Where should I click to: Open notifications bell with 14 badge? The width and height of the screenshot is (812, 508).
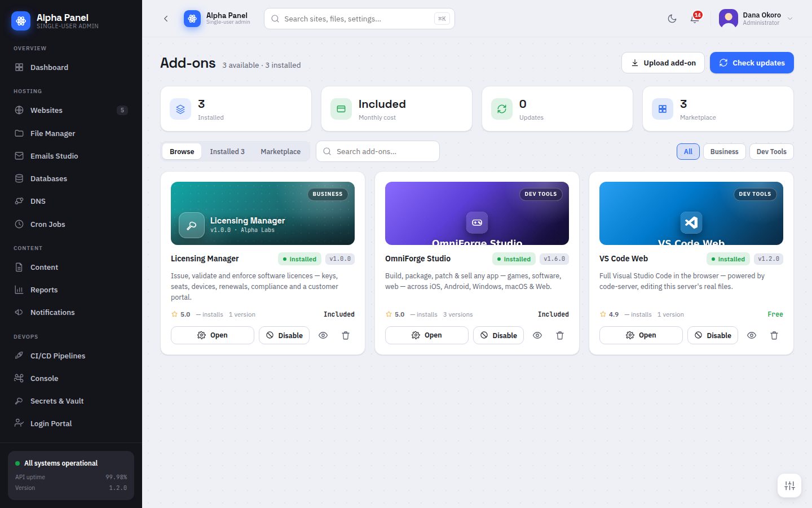[x=695, y=19]
